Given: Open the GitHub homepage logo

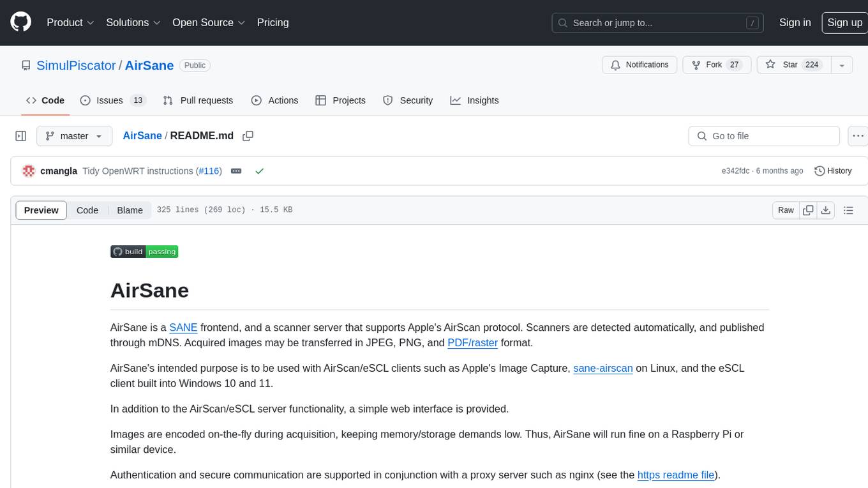Looking at the screenshot, I should (x=21, y=22).
